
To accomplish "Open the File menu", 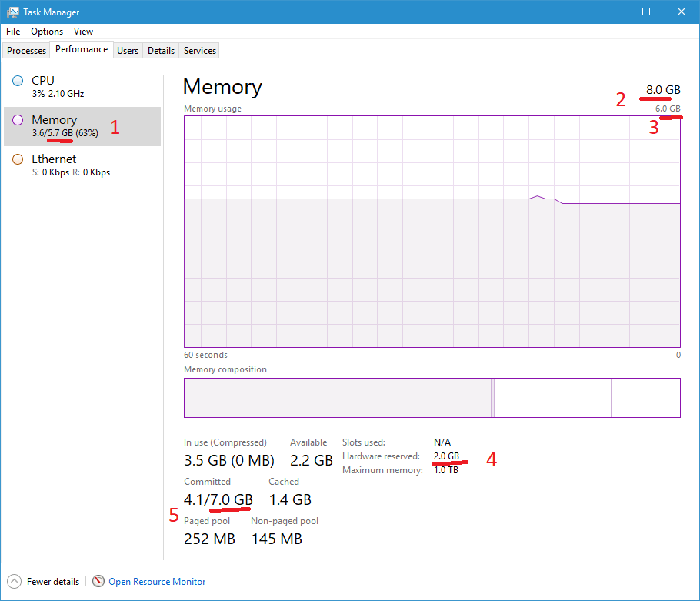I will (x=12, y=32).
